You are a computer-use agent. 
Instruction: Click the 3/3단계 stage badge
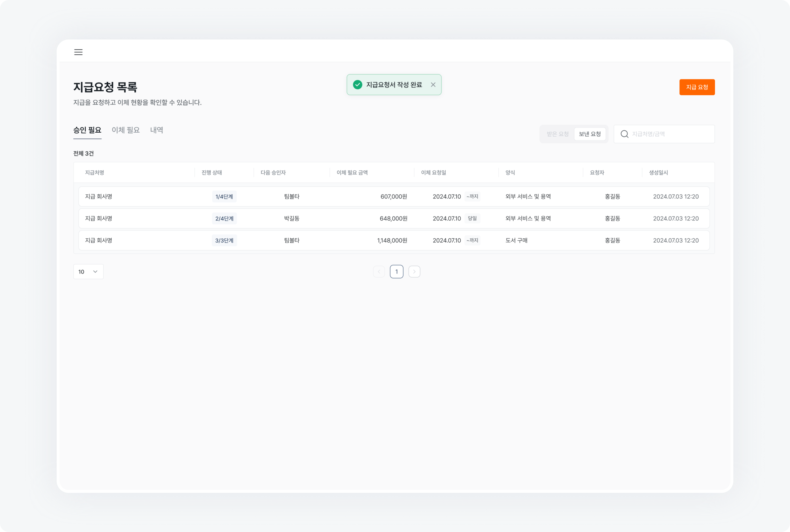[224, 240]
